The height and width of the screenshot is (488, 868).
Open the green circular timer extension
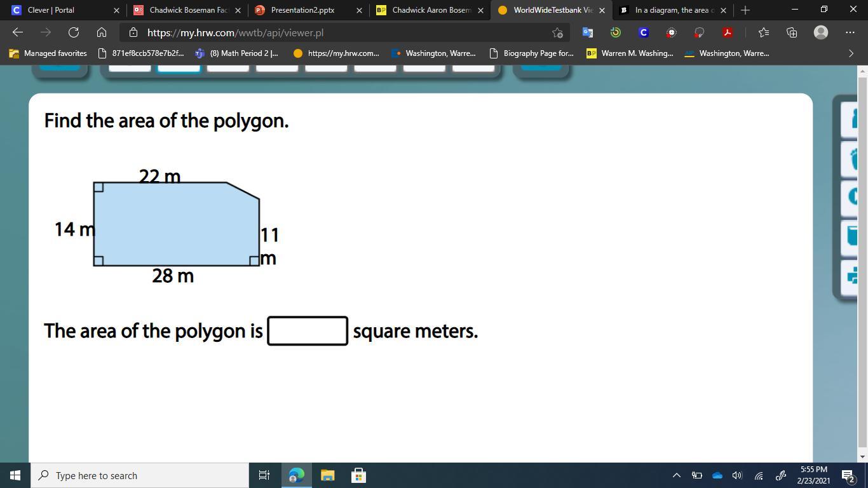click(x=615, y=32)
